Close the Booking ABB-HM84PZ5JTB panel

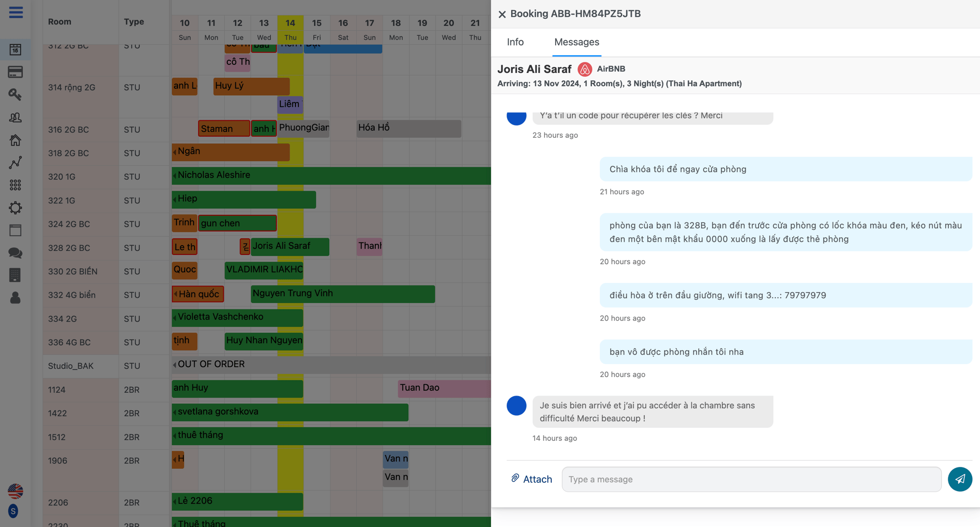coord(502,14)
